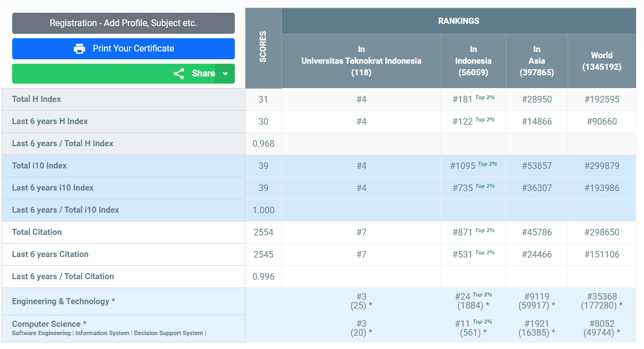The width and height of the screenshot is (644, 349).
Task: Click the printer icon on the certificate button
Action: pos(79,49)
